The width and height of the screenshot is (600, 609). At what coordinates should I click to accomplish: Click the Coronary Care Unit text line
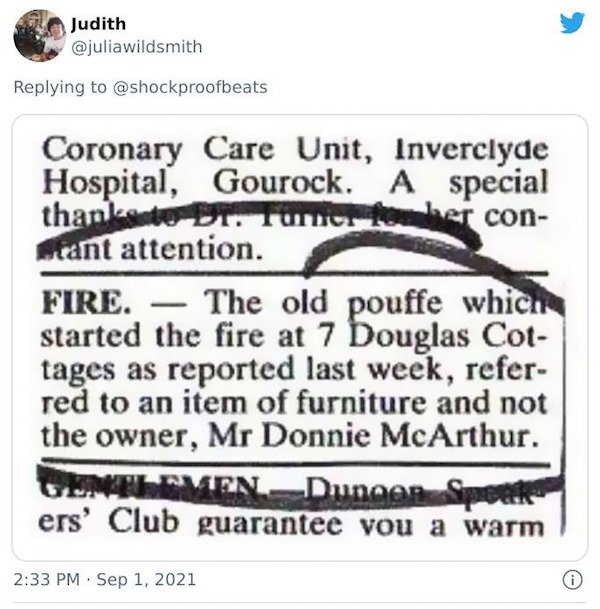[295, 151]
